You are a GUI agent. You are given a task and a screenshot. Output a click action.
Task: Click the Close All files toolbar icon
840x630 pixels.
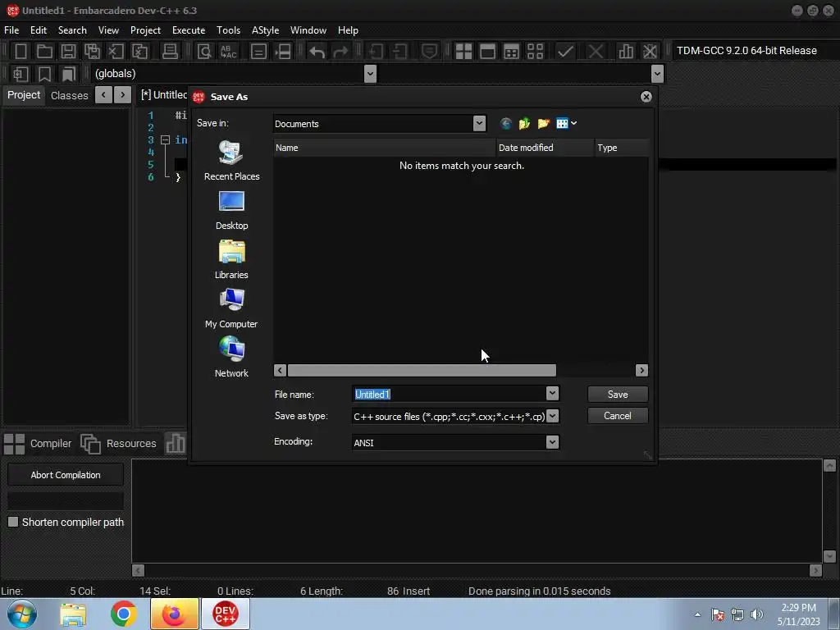tap(139, 52)
